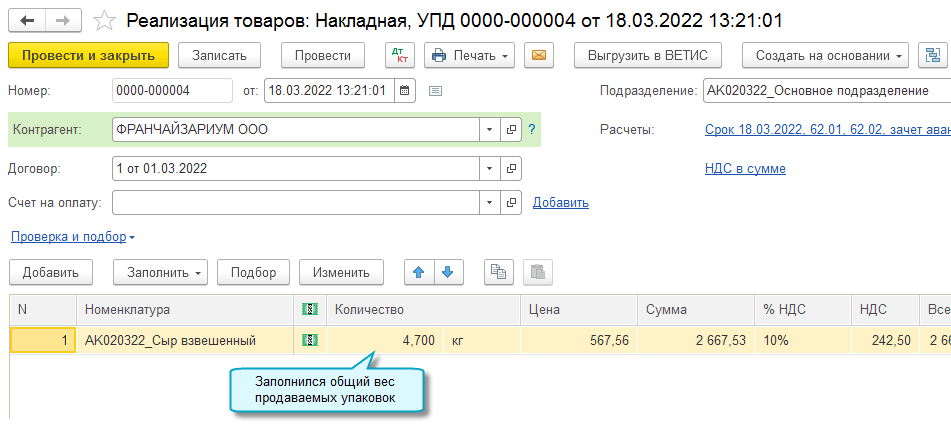951x424 pixels.
Task: Select cell АК020322_Сыр взвешенный
Action: point(185,340)
